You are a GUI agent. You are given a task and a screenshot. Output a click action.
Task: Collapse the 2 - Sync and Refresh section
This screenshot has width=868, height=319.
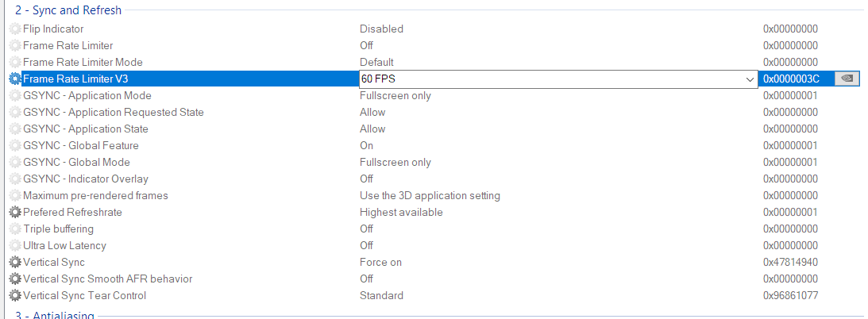pos(68,10)
